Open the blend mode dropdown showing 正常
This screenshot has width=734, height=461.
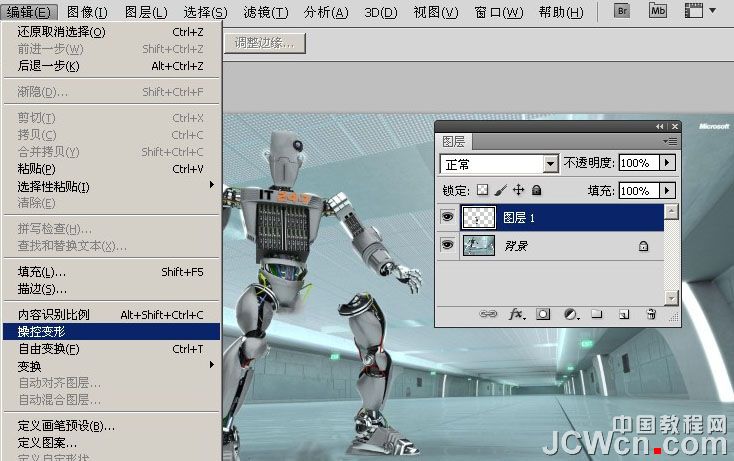[x=551, y=164]
